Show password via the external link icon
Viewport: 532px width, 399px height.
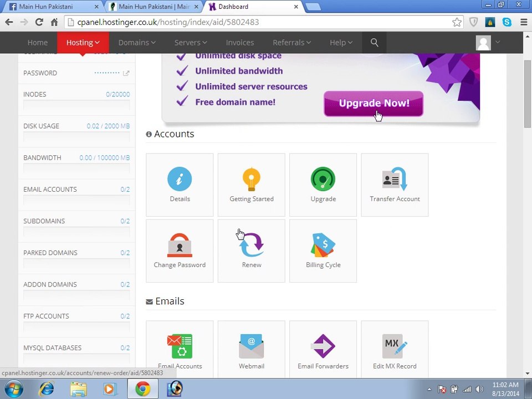(x=126, y=73)
